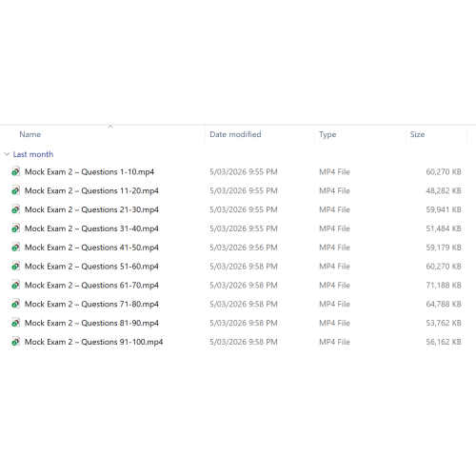The width and height of the screenshot is (476, 476).
Task: Click the 56,162 KB size value
Action: pyautogui.click(x=444, y=342)
